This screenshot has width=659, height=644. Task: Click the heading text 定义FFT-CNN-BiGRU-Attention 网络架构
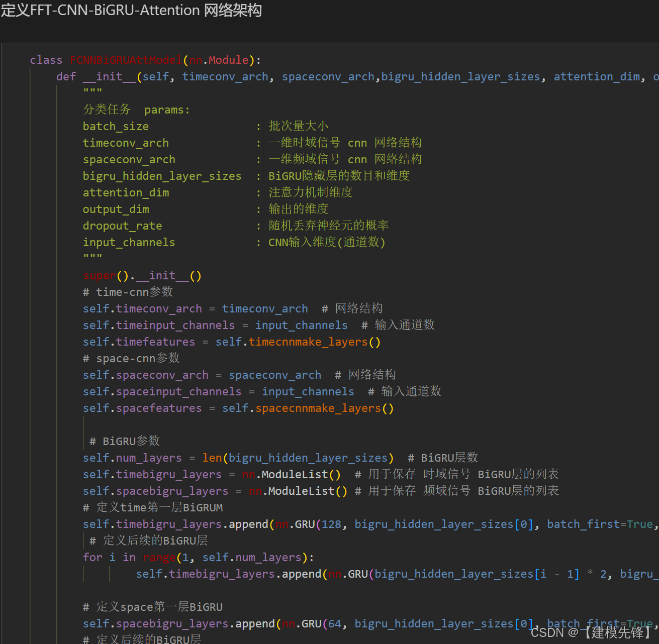(x=131, y=10)
